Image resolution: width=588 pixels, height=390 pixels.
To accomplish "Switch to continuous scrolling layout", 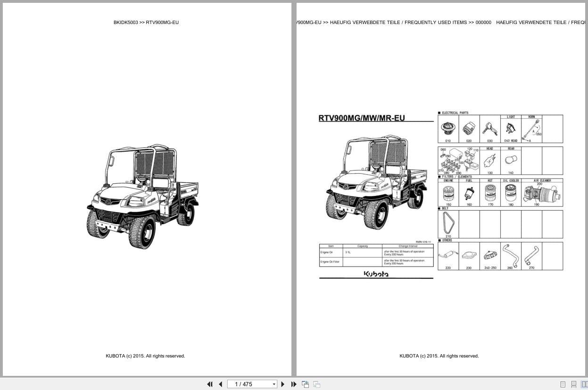I will (x=573, y=384).
